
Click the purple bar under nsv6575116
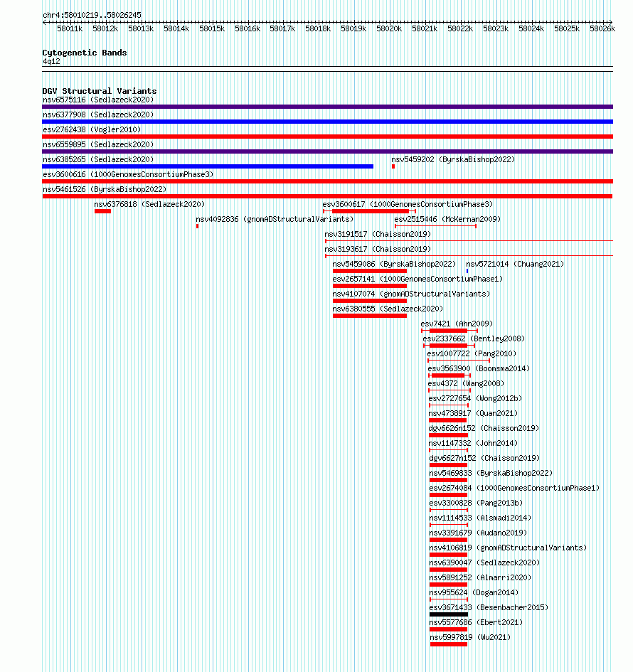pyautogui.click(x=328, y=107)
